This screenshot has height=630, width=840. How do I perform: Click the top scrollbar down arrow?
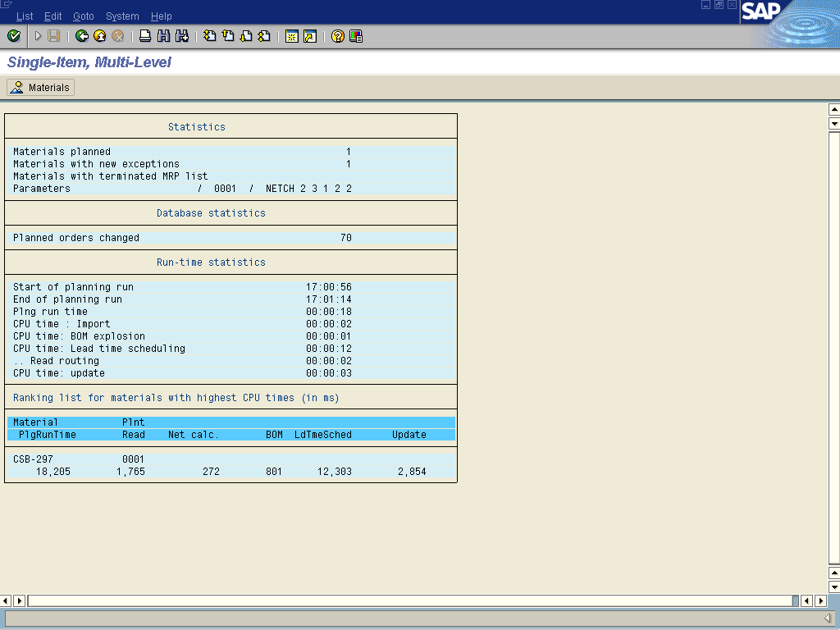click(834, 123)
